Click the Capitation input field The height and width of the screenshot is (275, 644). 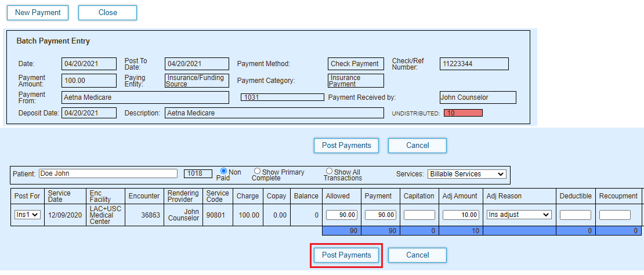(x=419, y=215)
